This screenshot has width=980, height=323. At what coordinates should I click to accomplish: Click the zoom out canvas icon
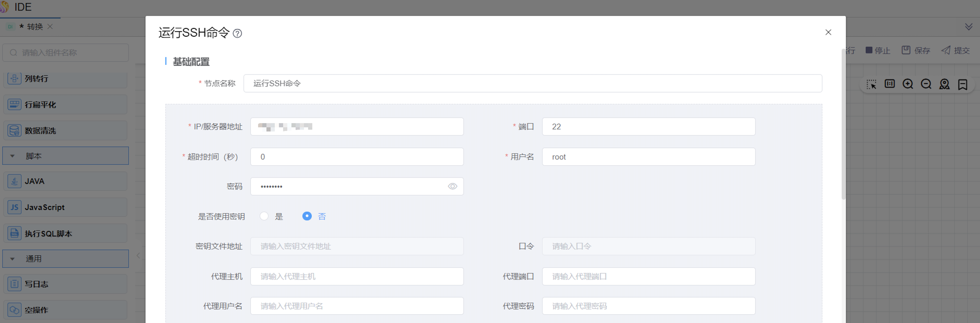click(926, 84)
